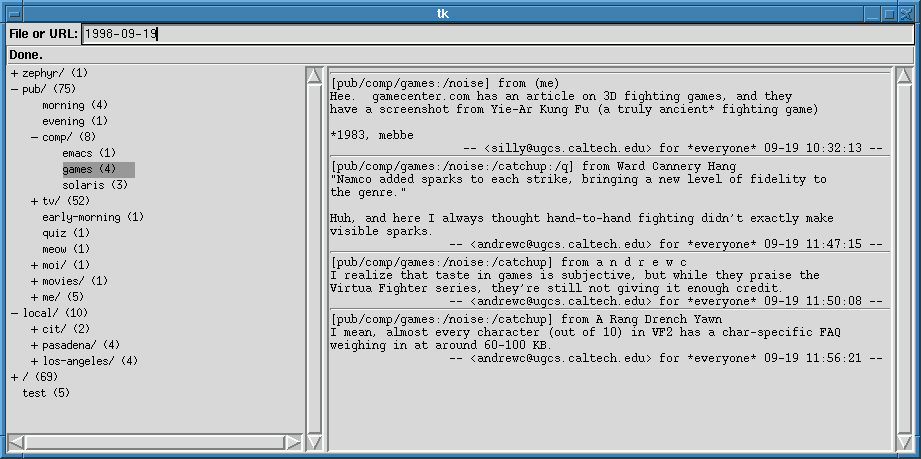Click the signature line timestamped 11:47:15
Viewport: 921px width, 459px height.
click(665, 244)
